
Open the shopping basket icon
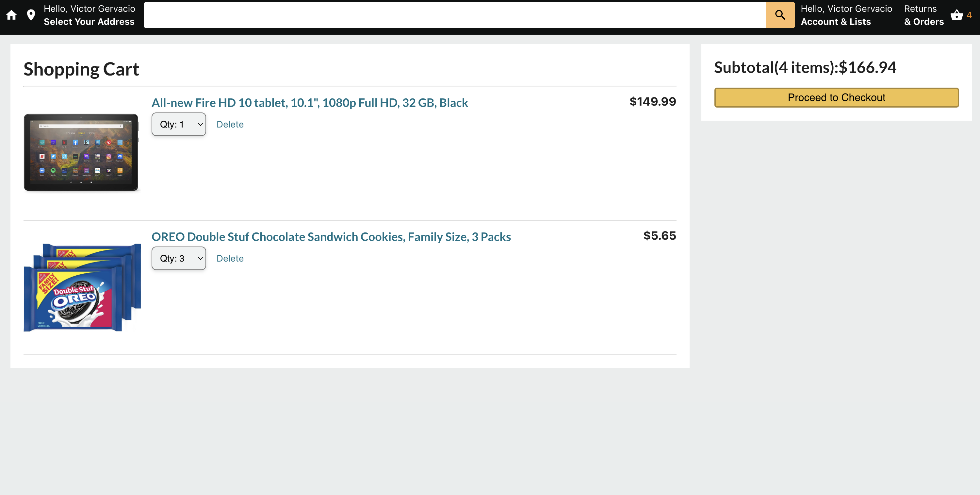[x=956, y=15]
